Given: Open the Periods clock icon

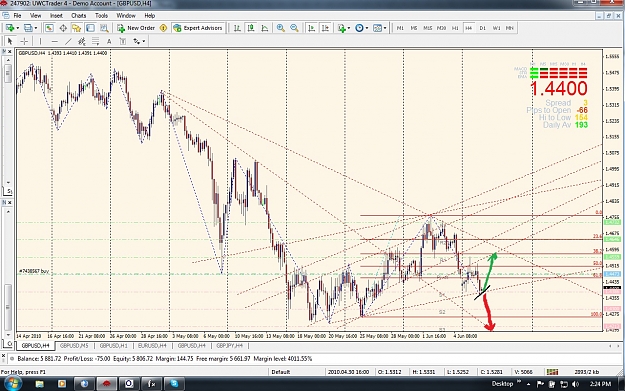Looking at the screenshot, I should [359, 28].
